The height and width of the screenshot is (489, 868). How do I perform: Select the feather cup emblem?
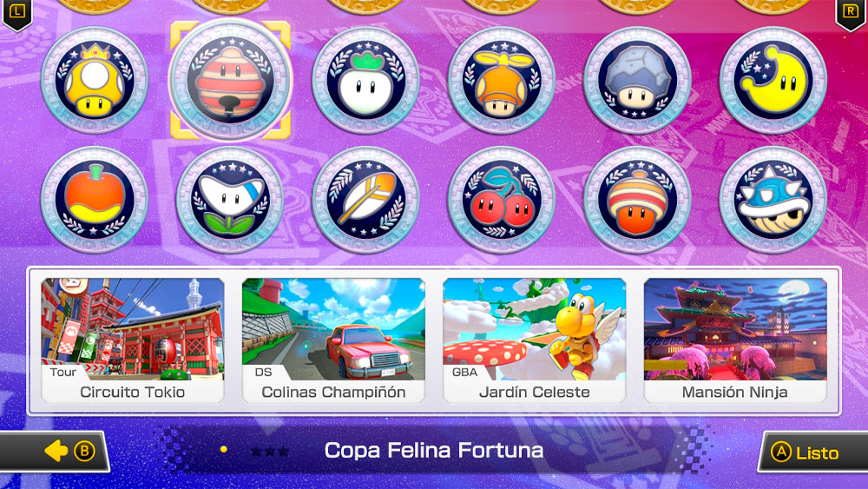pyautogui.click(x=366, y=200)
